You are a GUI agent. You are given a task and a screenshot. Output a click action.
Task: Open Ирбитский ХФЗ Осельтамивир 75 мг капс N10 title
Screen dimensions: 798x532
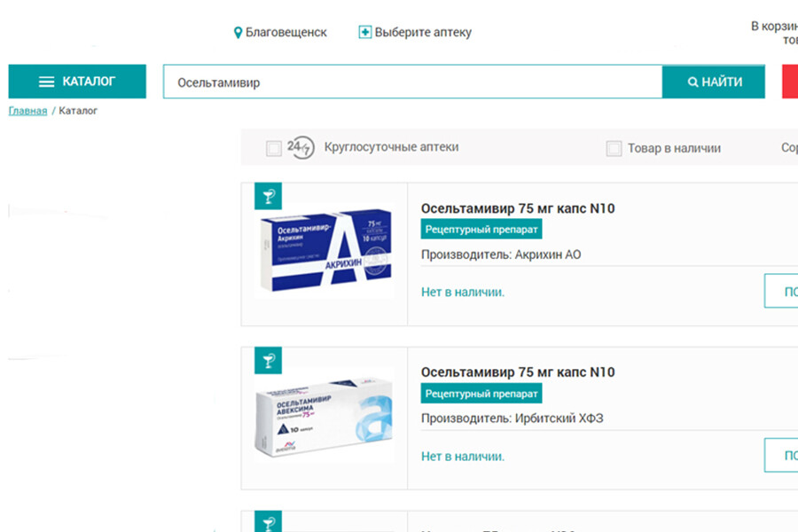(x=518, y=372)
